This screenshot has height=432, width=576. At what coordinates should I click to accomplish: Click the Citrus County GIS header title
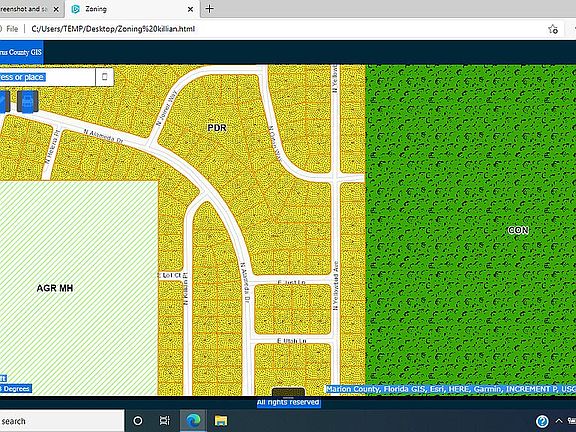[x=21, y=52]
